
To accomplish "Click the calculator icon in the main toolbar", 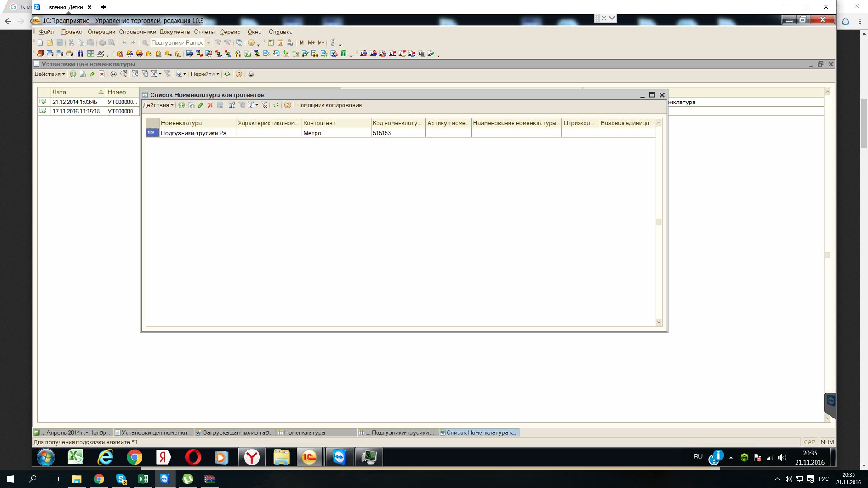I will click(270, 42).
